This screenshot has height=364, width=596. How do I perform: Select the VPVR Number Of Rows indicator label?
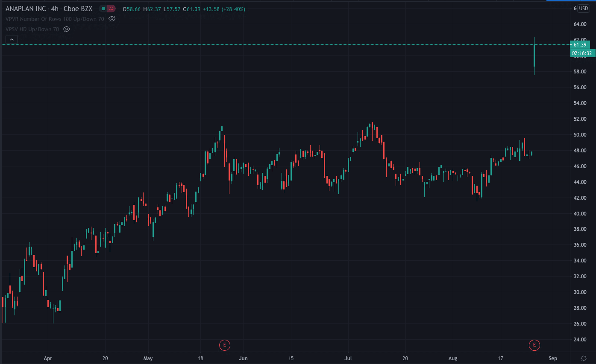(55, 19)
